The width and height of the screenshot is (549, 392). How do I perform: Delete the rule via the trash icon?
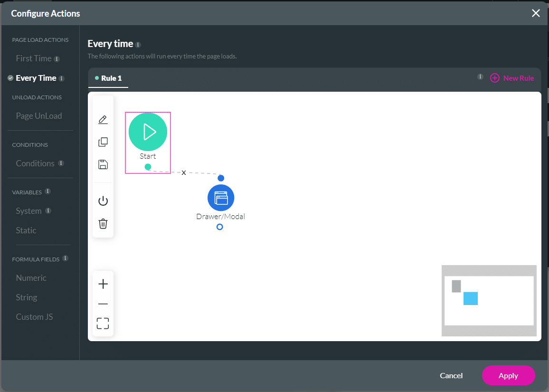coord(103,223)
